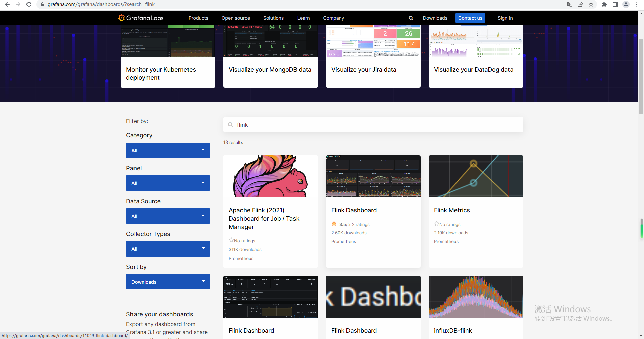Click the Sign in link
Image resolution: width=644 pixels, height=339 pixels.
point(505,18)
